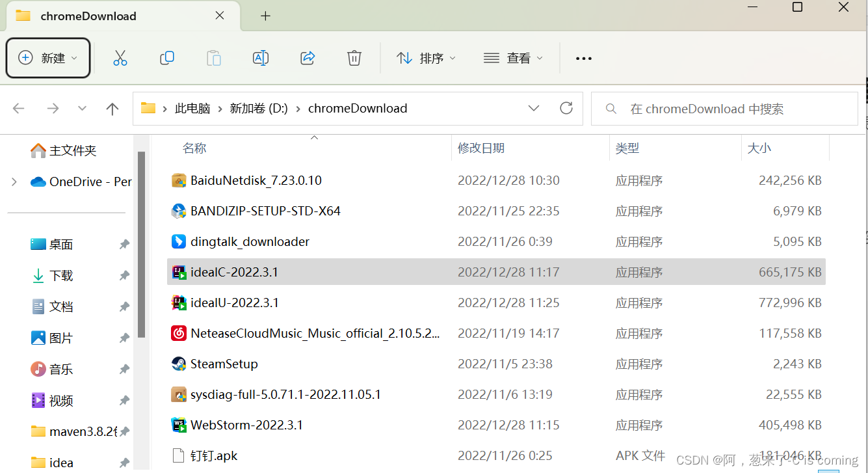Click chromeDownload in the address breadcrumb
868x473 pixels.
[x=358, y=109]
